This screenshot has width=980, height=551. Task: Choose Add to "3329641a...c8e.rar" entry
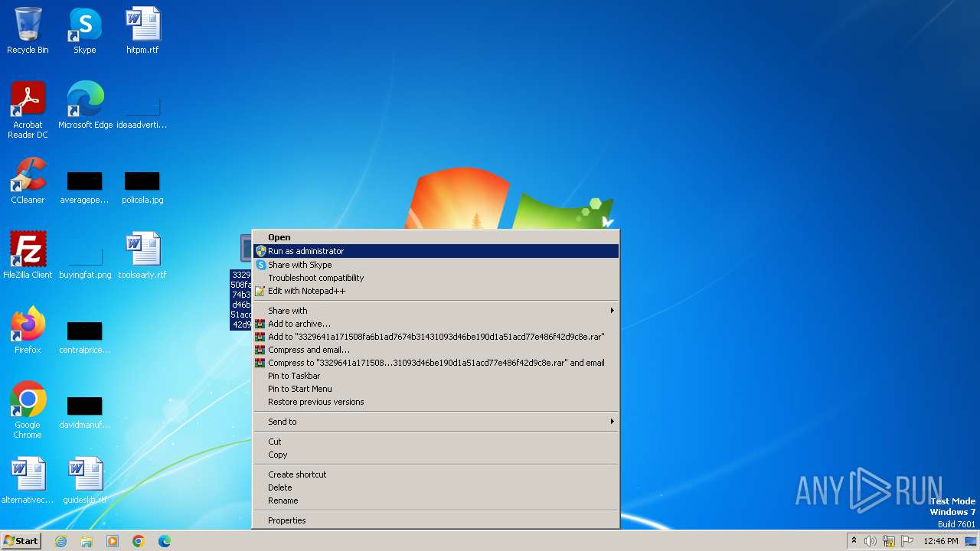tap(436, 337)
